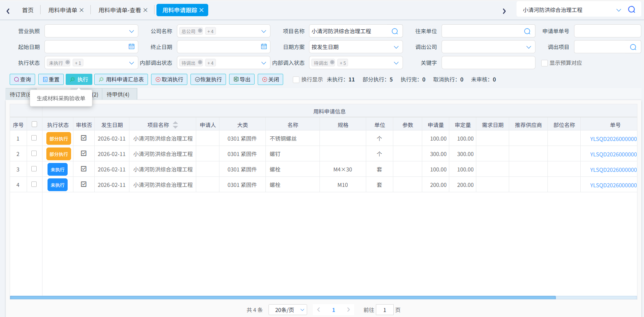Enable the 显示预算对应 checkbox
Image resolution: width=644 pixels, height=317 pixels.
(x=545, y=63)
